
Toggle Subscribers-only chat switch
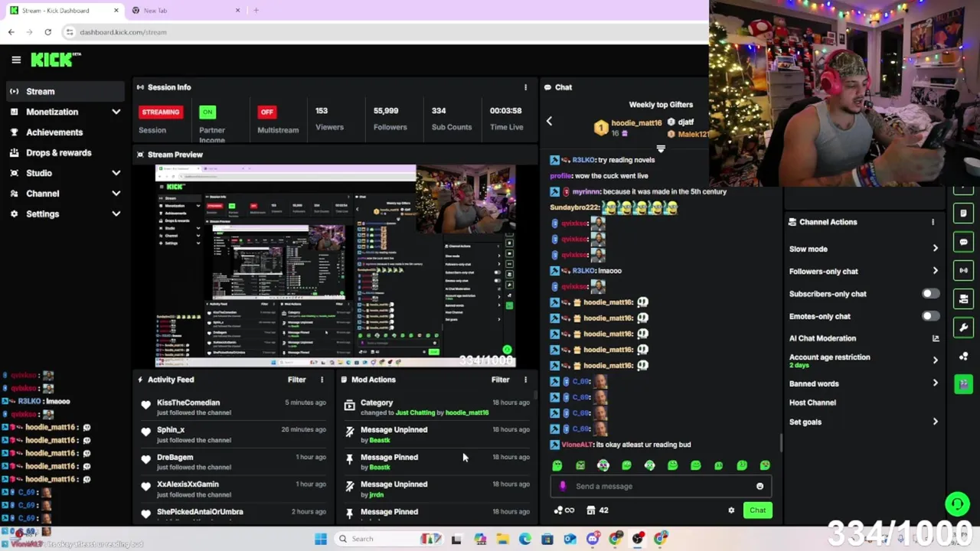pos(930,294)
